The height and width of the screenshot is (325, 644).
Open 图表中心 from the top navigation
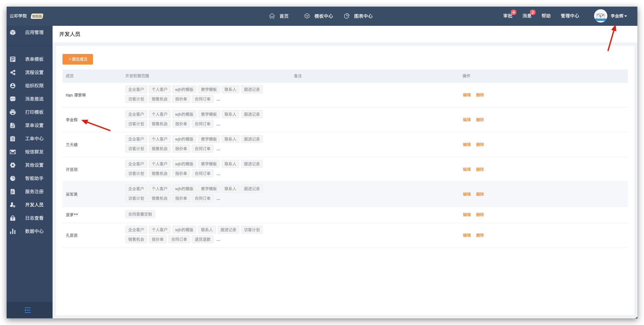tap(358, 16)
